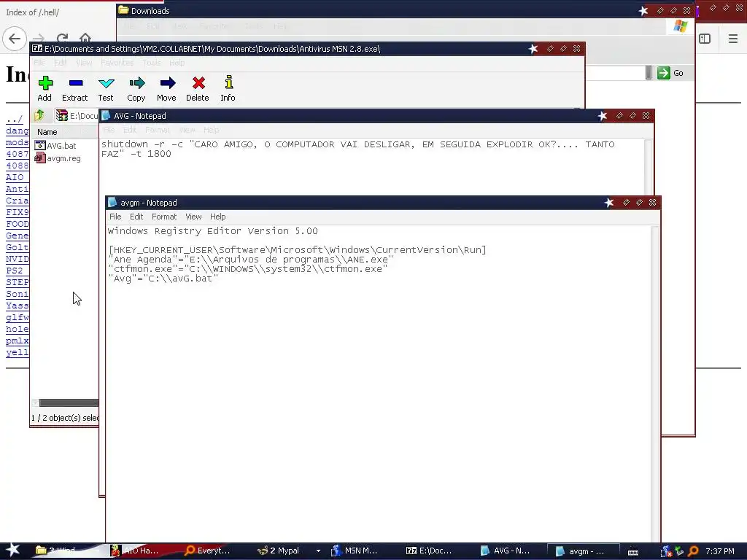Click the '1 / 2 object(s)' status bar text
Screen dimensions: 747x560
point(65,418)
